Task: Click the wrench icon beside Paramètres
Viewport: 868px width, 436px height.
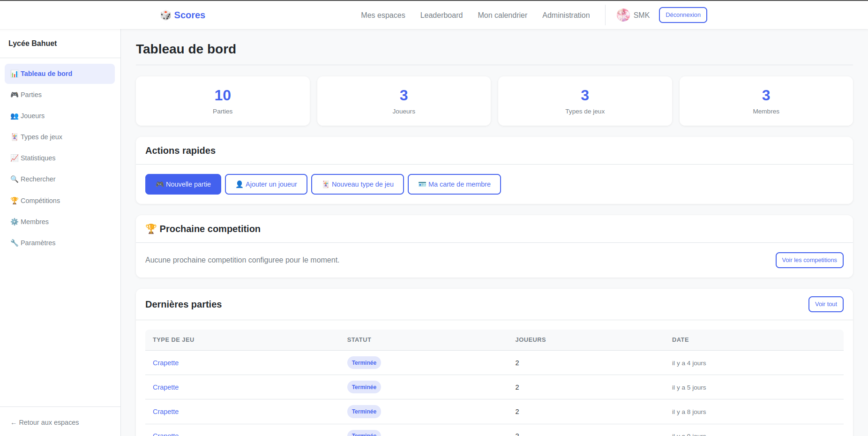Action: coord(15,243)
